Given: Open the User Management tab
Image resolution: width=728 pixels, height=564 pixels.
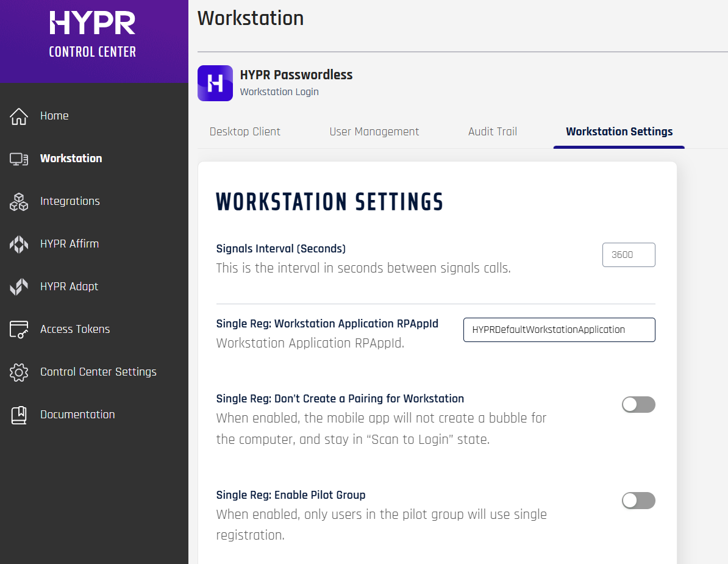Looking at the screenshot, I should click(374, 132).
